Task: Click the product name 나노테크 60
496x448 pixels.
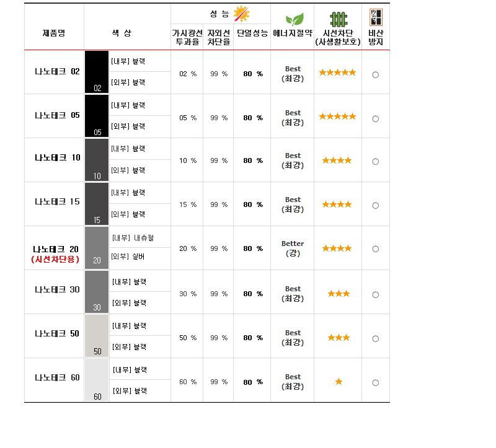Action: 57,377
